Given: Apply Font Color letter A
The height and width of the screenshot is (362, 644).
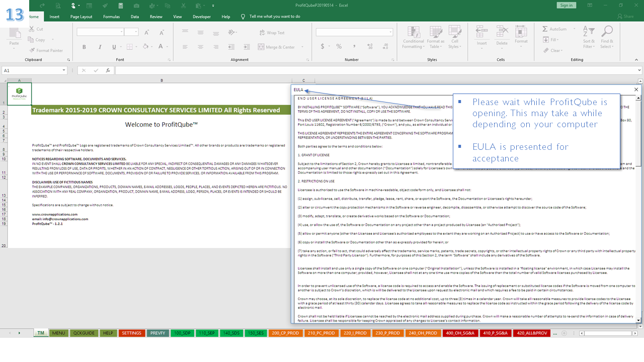Looking at the screenshot, I should pyautogui.click(x=160, y=47).
